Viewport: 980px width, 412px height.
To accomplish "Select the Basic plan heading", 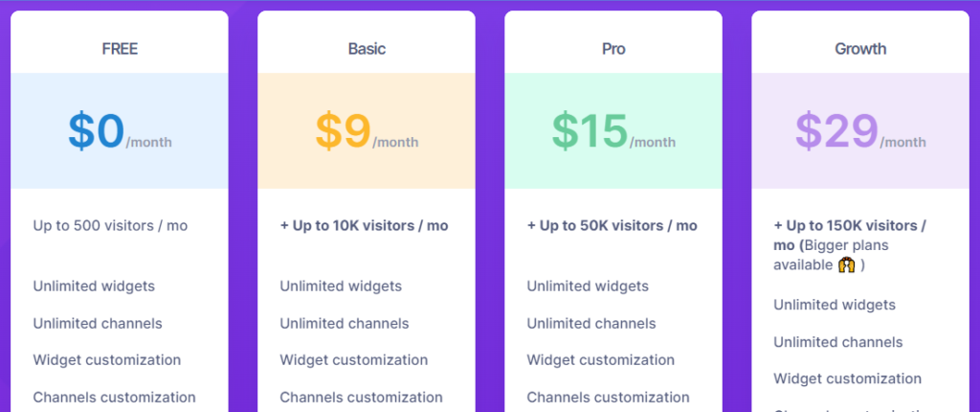I will 367,49.
